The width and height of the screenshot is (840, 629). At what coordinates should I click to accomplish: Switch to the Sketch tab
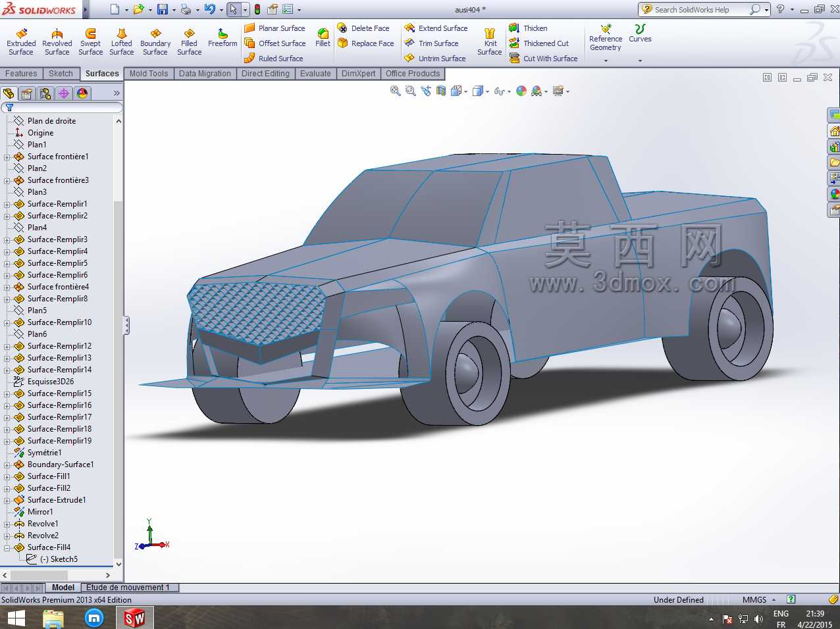pyautogui.click(x=61, y=74)
